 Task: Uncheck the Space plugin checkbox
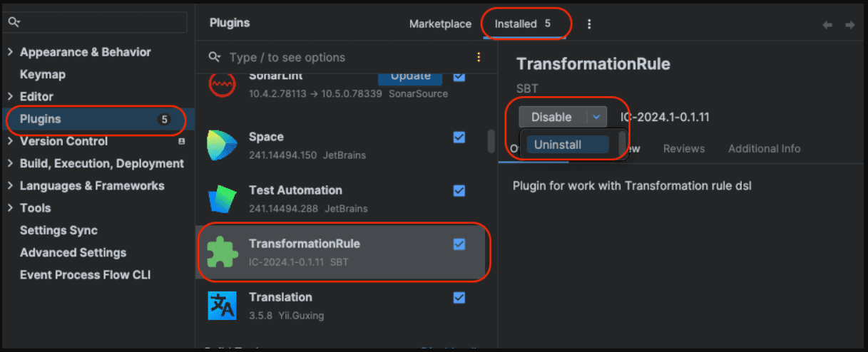459,138
